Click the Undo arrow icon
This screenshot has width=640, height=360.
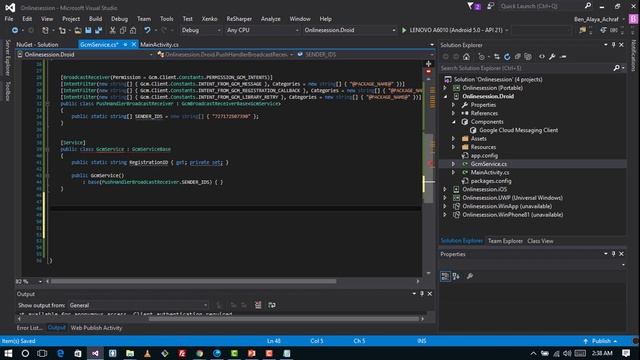coord(147,30)
